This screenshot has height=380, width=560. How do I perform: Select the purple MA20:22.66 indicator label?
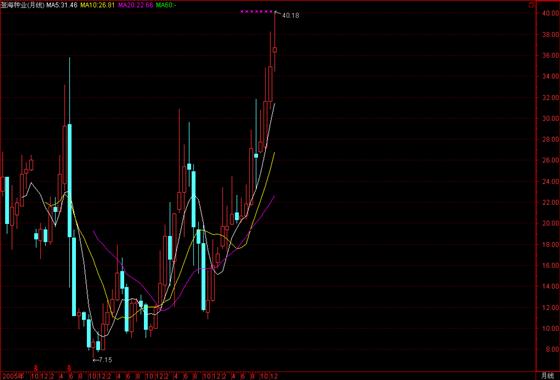pos(136,5)
